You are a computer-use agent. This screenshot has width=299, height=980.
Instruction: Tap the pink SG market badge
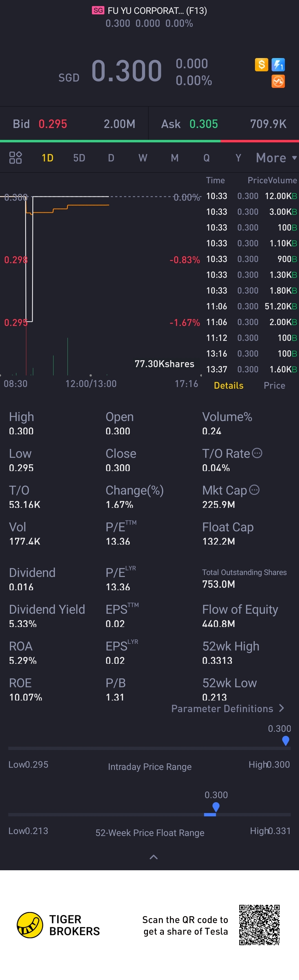[x=98, y=10]
